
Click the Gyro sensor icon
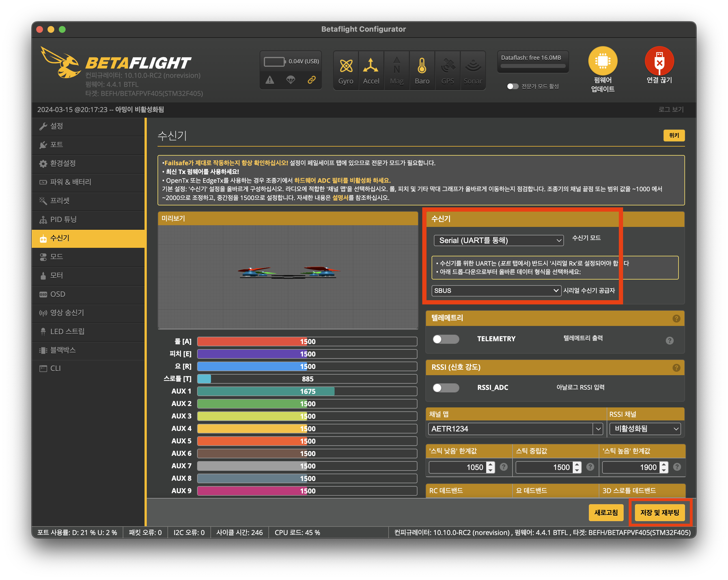tap(346, 66)
